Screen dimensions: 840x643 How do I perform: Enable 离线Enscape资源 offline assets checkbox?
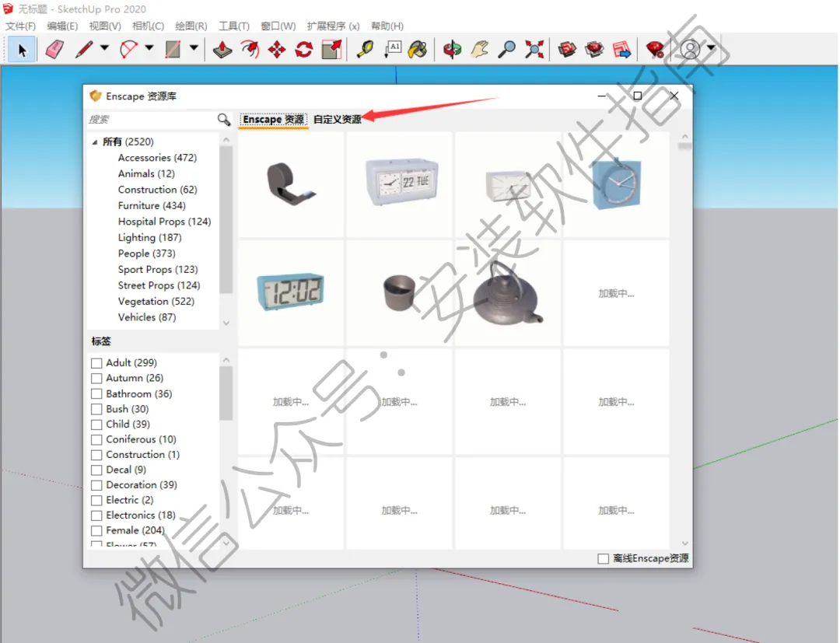tap(604, 558)
